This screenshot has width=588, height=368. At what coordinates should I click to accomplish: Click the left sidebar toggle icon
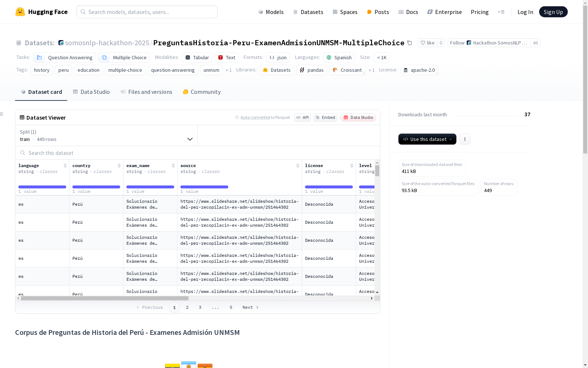coord(1,114)
